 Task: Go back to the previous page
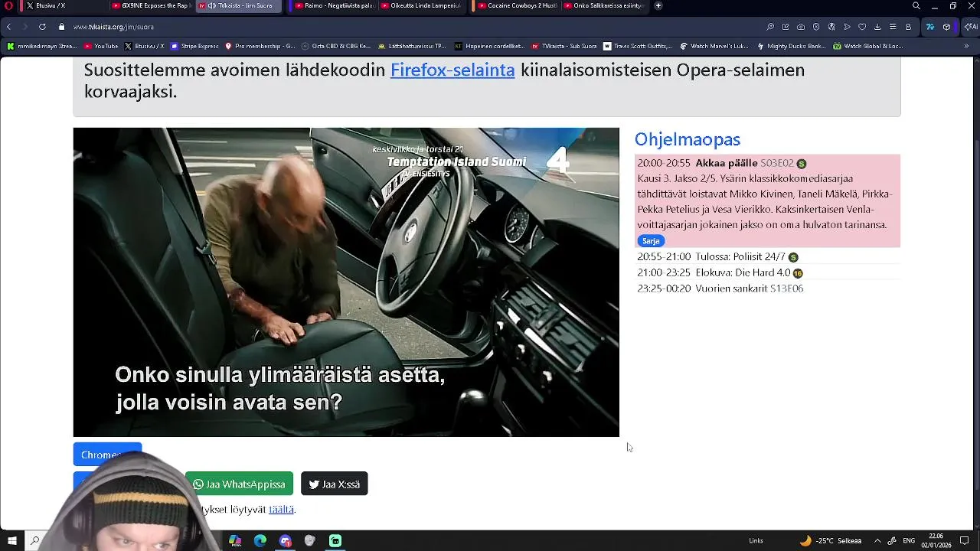8,27
